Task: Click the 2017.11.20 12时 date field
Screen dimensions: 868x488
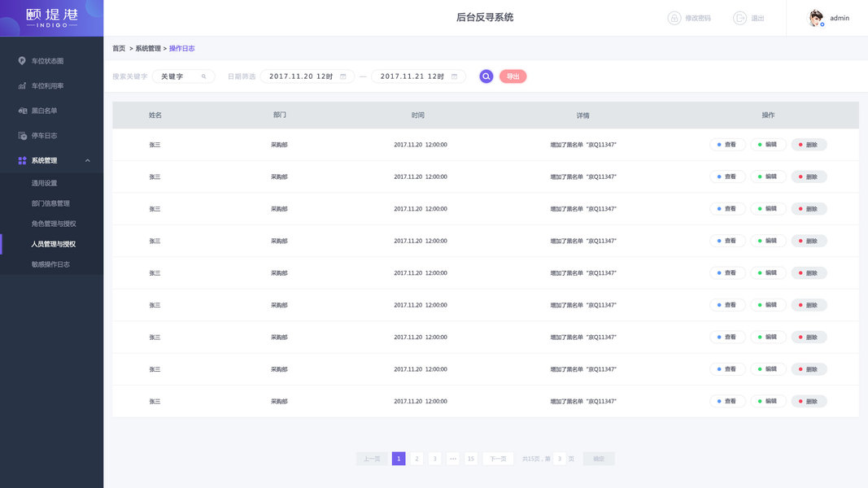Action: [x=308, y=76]
